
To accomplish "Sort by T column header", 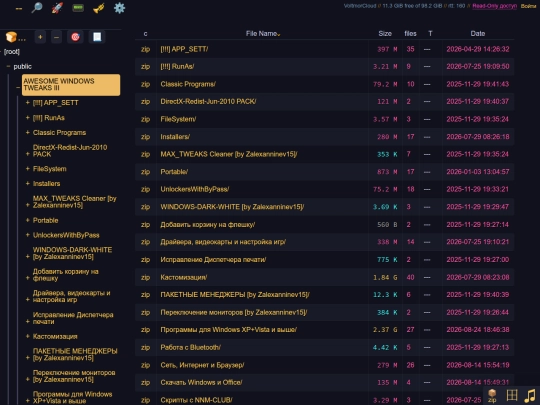I will coord(430,34).
